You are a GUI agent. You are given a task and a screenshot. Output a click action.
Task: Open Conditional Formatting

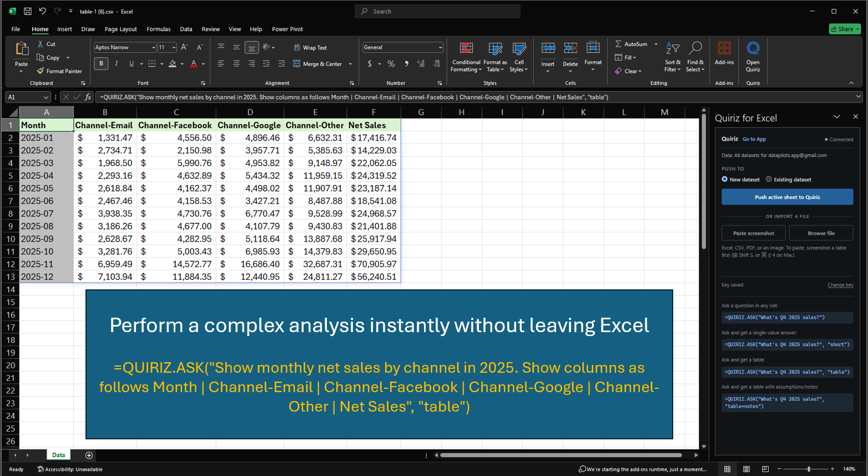(466, 57)
